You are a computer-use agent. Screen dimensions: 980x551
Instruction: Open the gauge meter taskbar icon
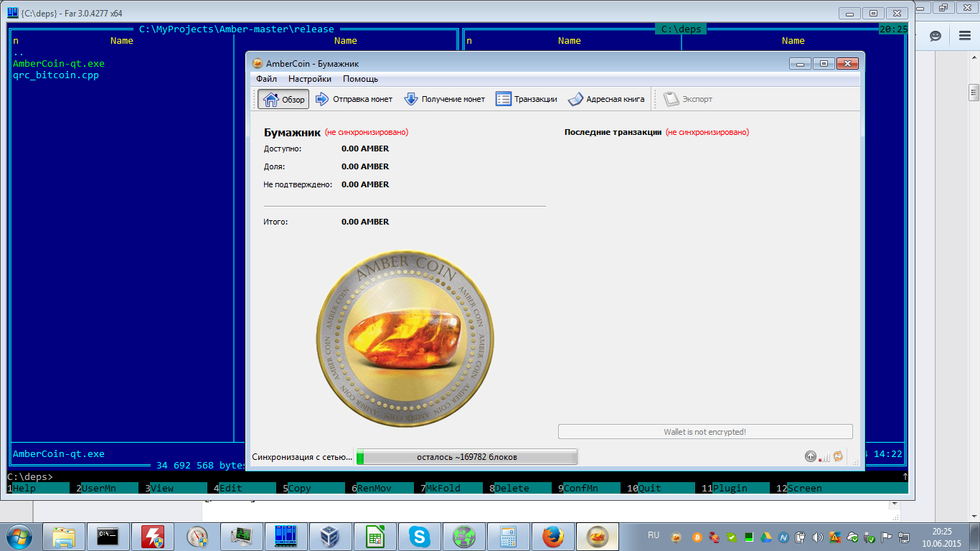pyautogui.click(x=197, y=536)
